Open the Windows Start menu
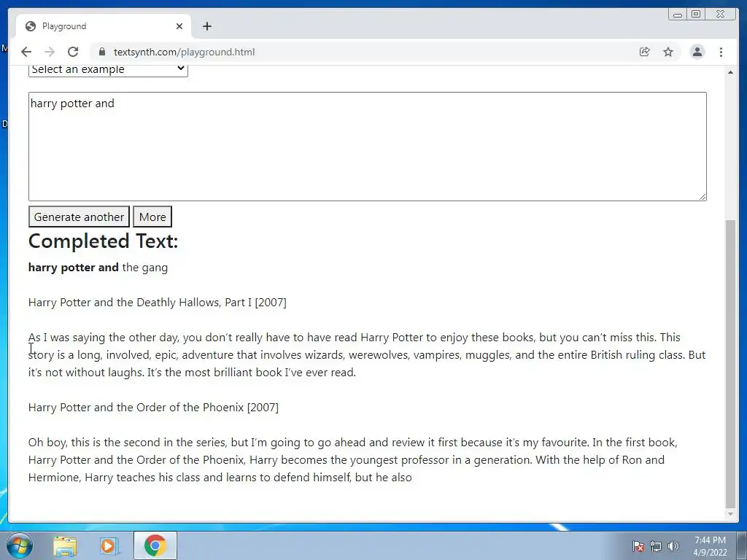The image size is (747, 560). click(19, 545)
